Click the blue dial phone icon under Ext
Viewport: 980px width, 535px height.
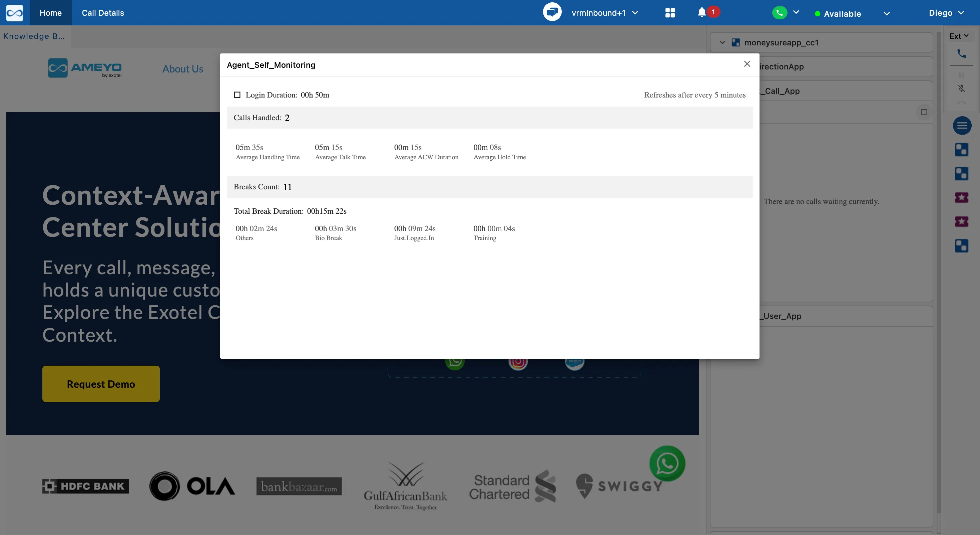[961, 54]
